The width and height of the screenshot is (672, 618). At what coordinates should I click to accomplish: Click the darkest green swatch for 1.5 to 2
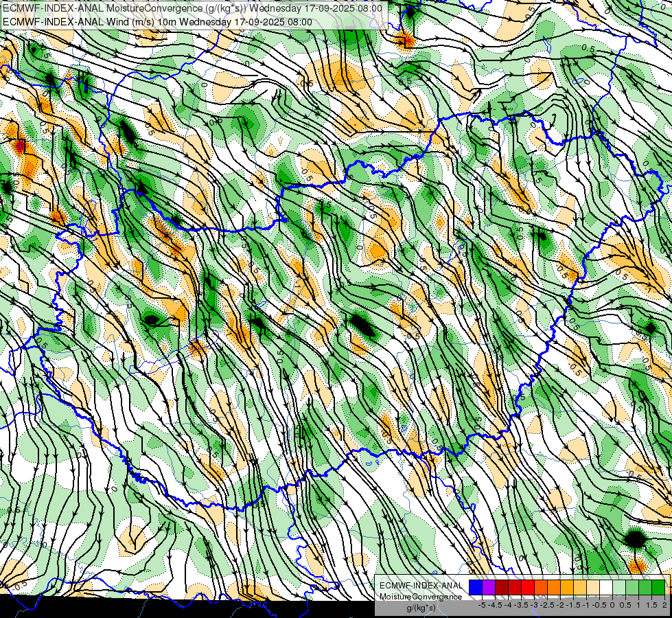click(658, 588)
